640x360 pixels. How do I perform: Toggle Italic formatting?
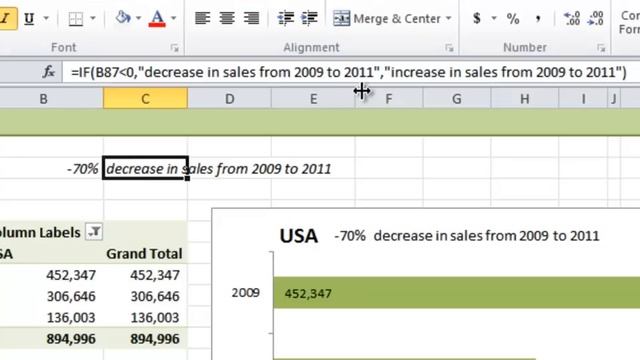[x=7, y=18]
